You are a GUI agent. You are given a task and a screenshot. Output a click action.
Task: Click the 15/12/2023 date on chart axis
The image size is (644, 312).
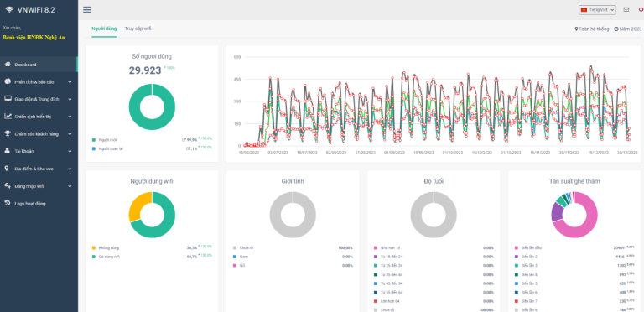pos(599,153)
